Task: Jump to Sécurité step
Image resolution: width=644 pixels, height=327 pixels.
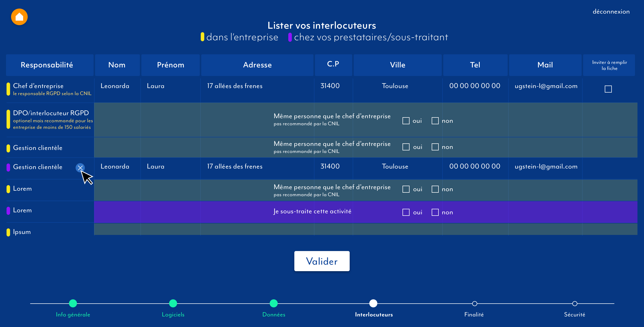Action: click(575, 314)
